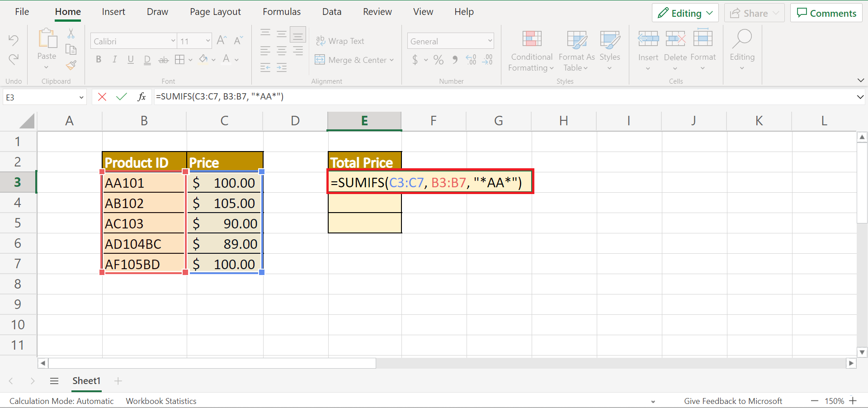
Task: Toggle Bold formatting
Action: pyautogui.click(x=99, y=60)
